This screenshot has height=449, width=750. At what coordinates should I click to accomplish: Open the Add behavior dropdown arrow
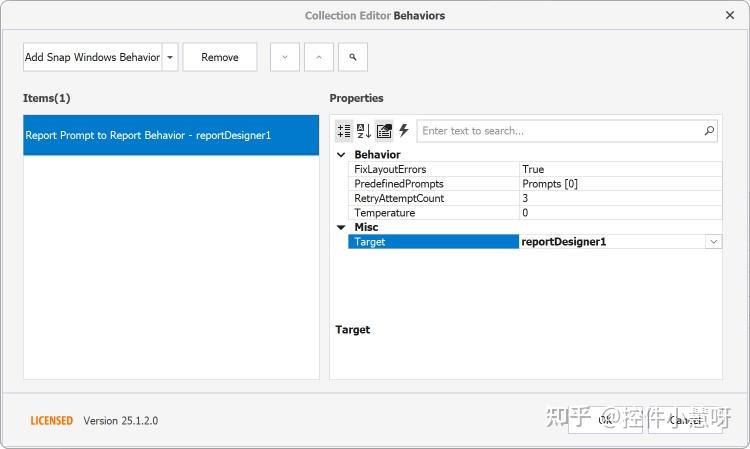click(170, 57)
